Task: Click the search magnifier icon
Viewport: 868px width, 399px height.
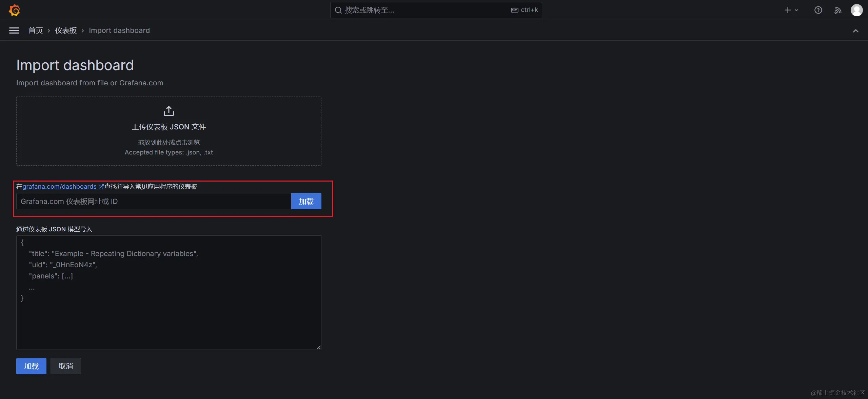Action: pos(338,10)
